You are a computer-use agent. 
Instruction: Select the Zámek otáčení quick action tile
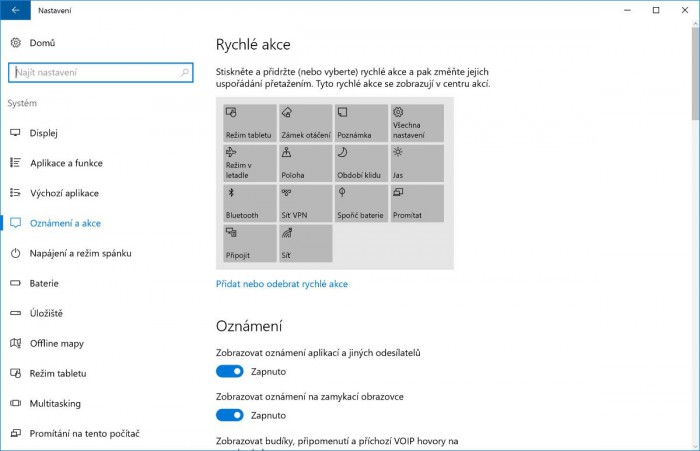coord(304,123)
